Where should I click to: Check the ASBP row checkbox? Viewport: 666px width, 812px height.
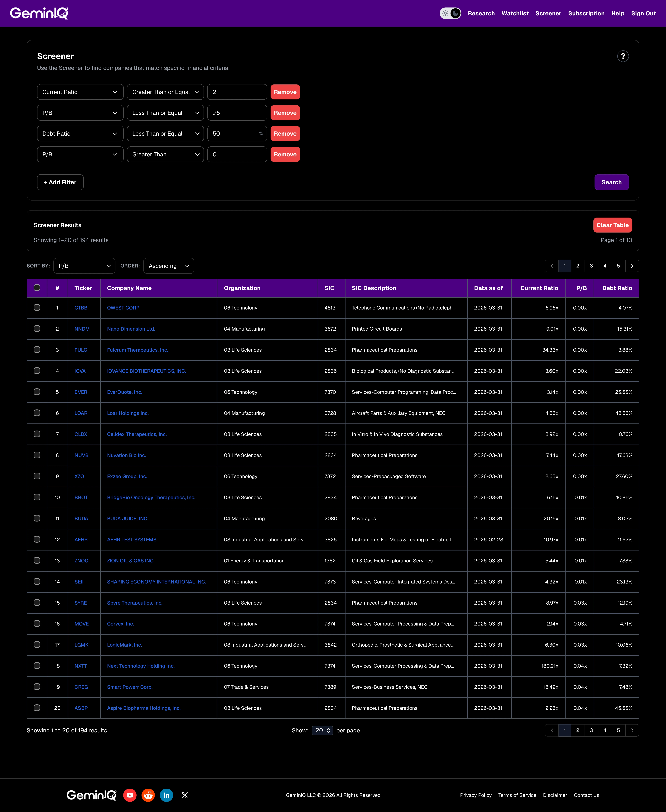click(x=37, y=708)
